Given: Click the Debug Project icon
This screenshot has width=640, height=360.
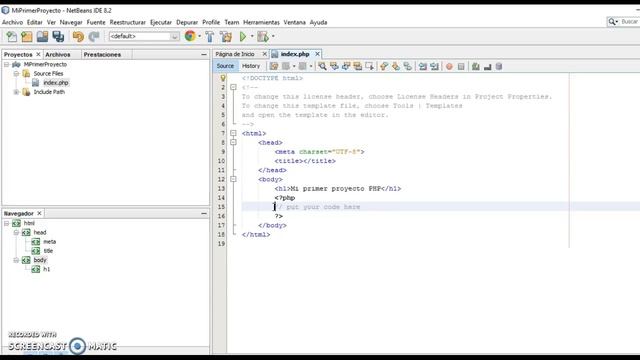Looking at the screenshot, I should (263, 36).
